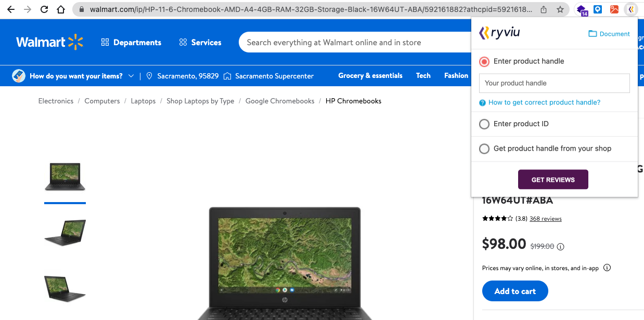Select the second angled laptop thumbnail

(65, 233)
